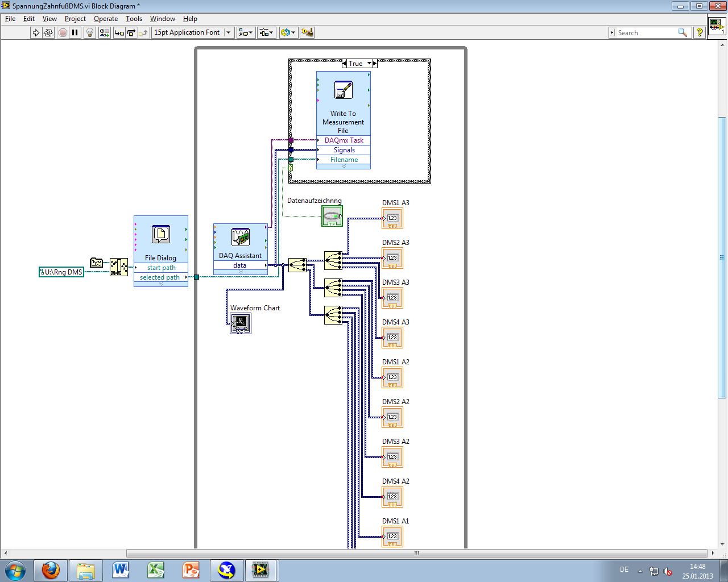Open the Tools menu

point(134,19)
